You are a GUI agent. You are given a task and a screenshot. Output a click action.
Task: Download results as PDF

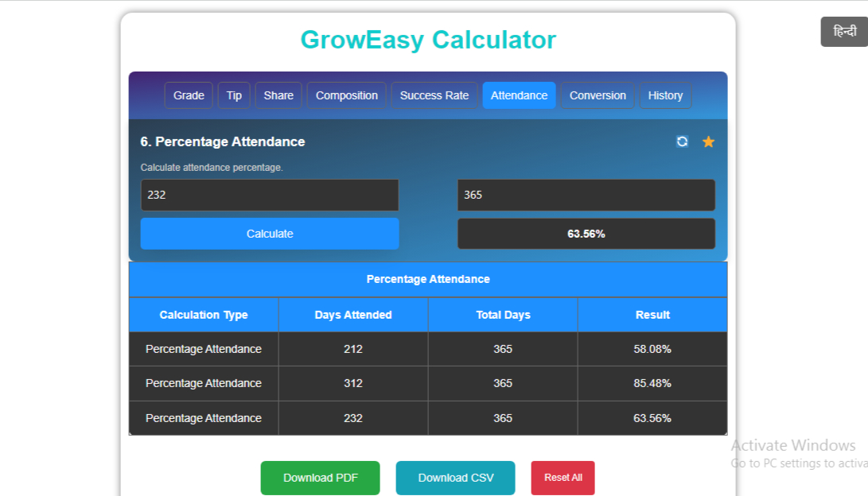pyautogui.click(x=320, y=478)
